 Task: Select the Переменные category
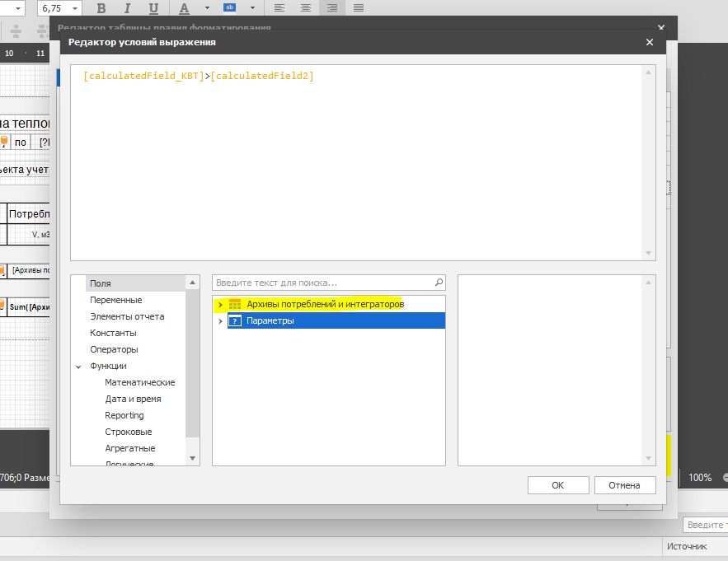pos(115,300)
